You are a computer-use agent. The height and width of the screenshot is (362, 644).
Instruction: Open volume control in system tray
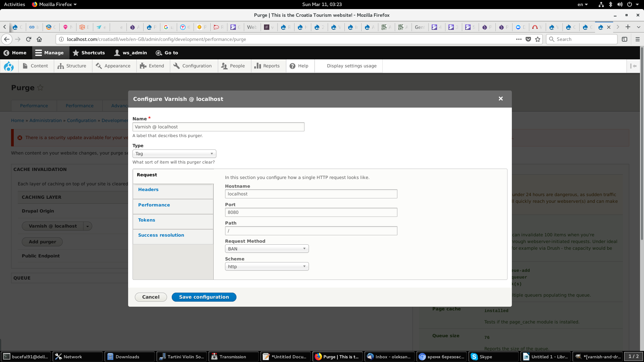click(620, 4)
